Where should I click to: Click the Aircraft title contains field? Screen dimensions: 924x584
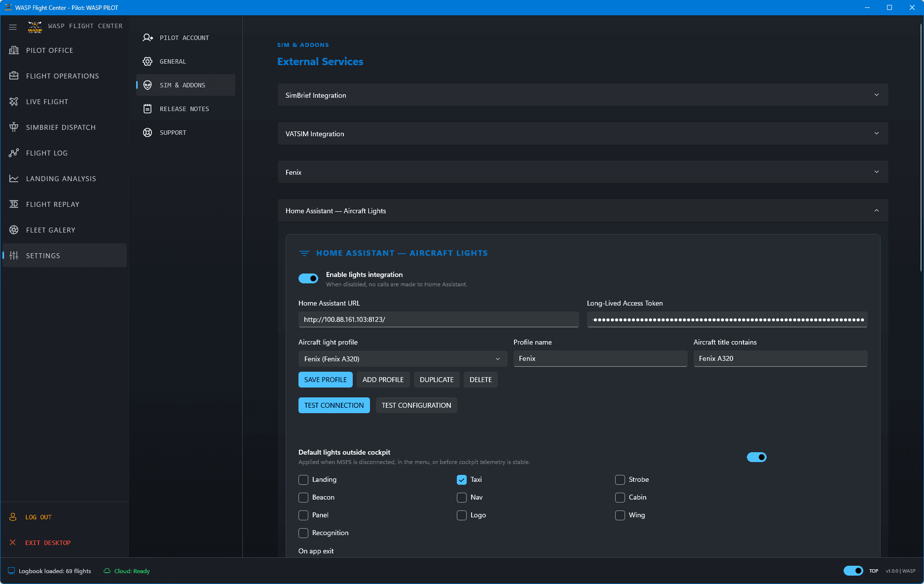click(780, 358)
